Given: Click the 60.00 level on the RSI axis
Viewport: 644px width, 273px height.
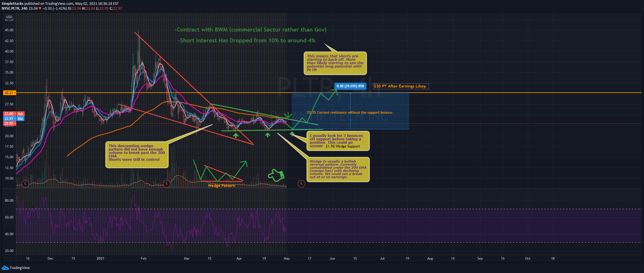Looking at the screenshot, I should coord(9,217).
